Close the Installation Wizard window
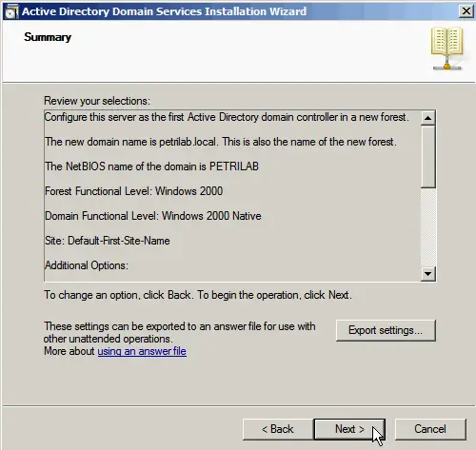 (x=466, y=11)
